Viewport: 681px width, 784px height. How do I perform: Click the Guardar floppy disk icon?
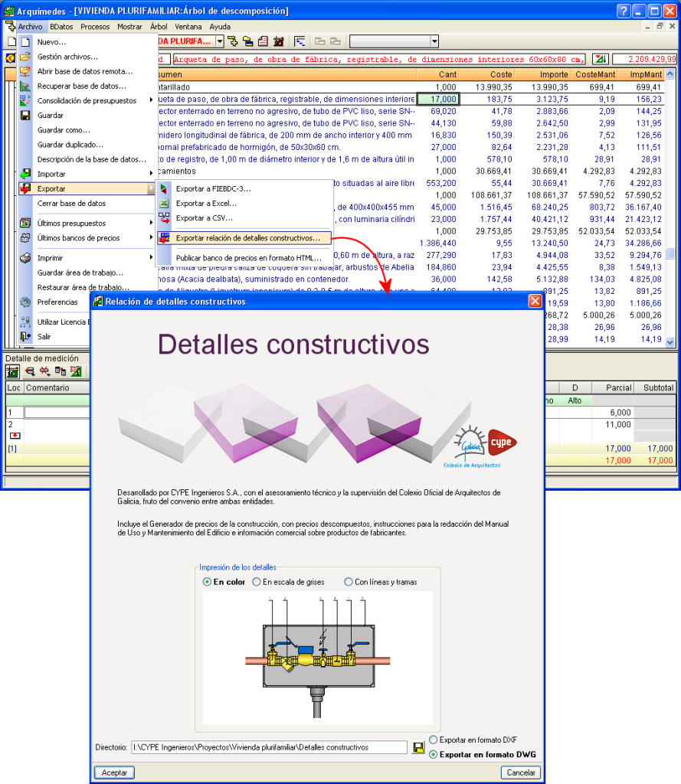tap(25, 116)
